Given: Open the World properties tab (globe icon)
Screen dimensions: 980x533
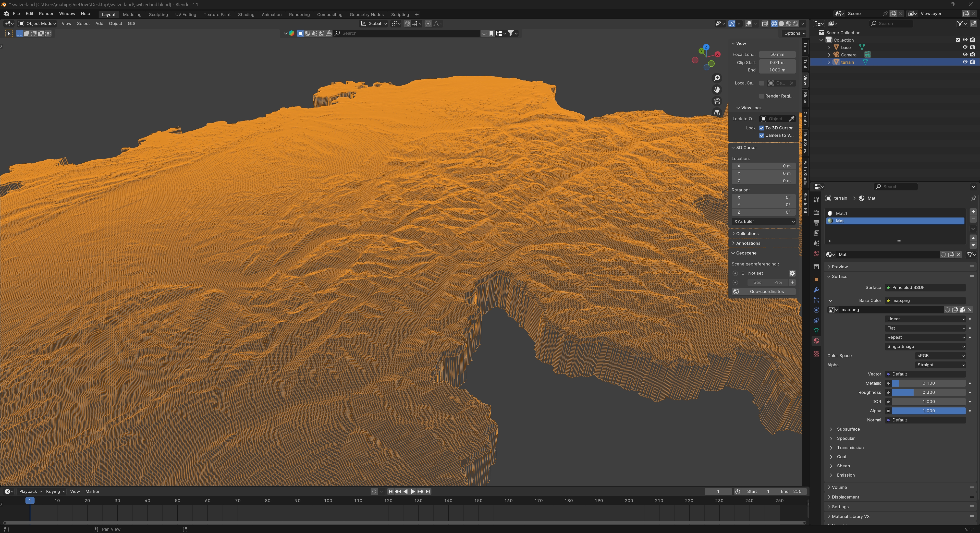Looking at the screenshot, I should [x=816, y=254].
